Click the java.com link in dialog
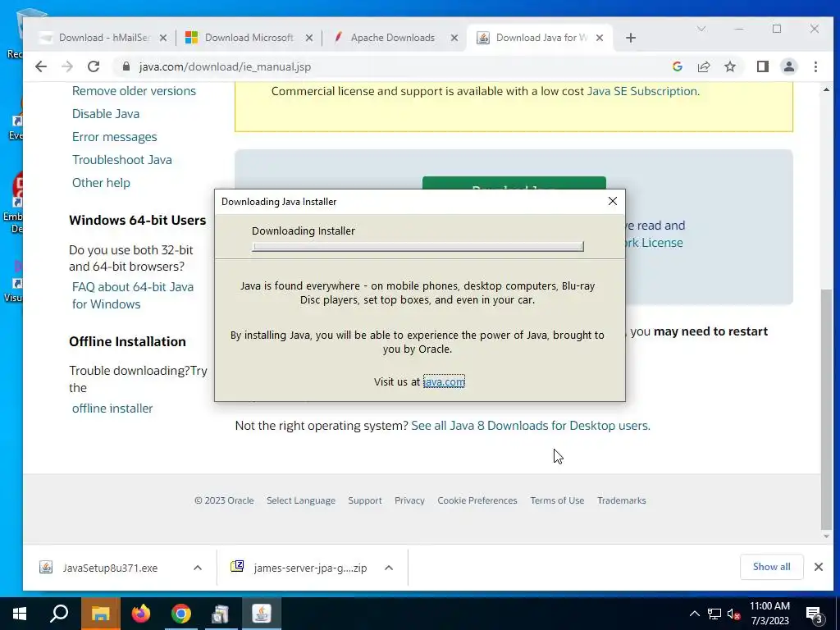 [x=444, y=381]
